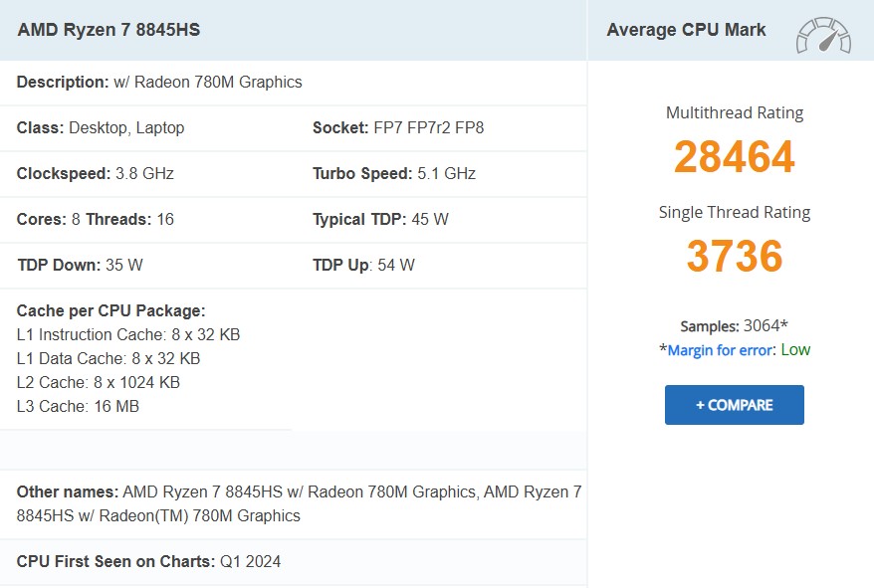Screen dimensions: 874x588
Task: Click the TDP Down 35 W entry
Action: pos(81,266)
